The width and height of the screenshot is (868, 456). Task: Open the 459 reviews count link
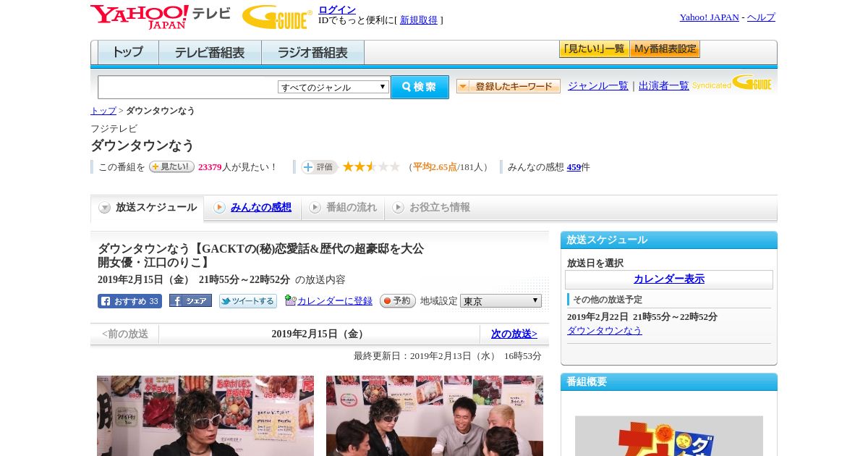point(574,167)
